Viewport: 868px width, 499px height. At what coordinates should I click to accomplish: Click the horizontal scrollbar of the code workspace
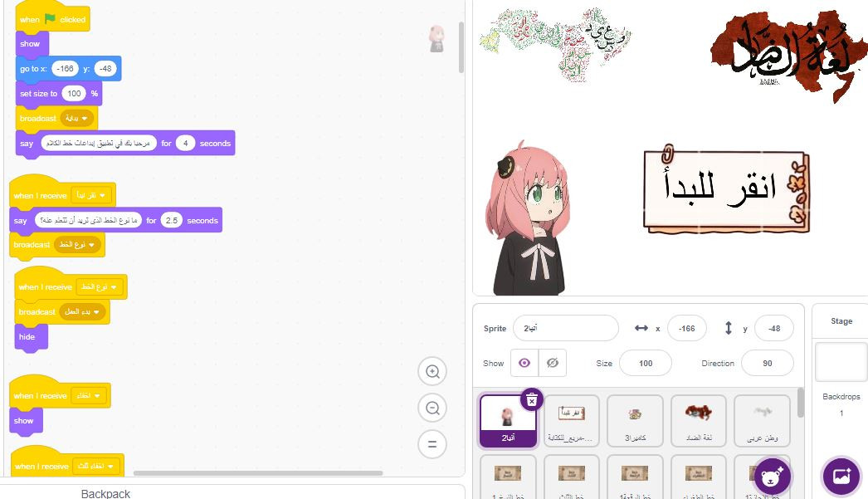[258, 473]
